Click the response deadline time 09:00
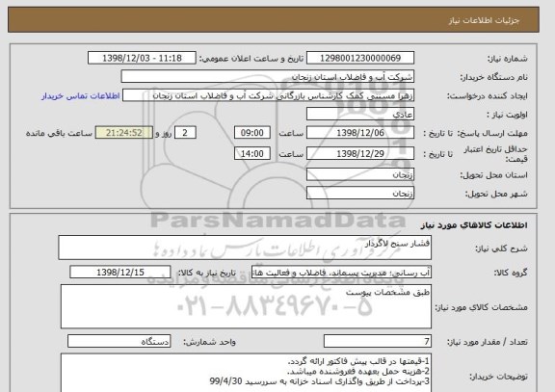The height and width of the screenshot is (392, 555). pos(252,133)
